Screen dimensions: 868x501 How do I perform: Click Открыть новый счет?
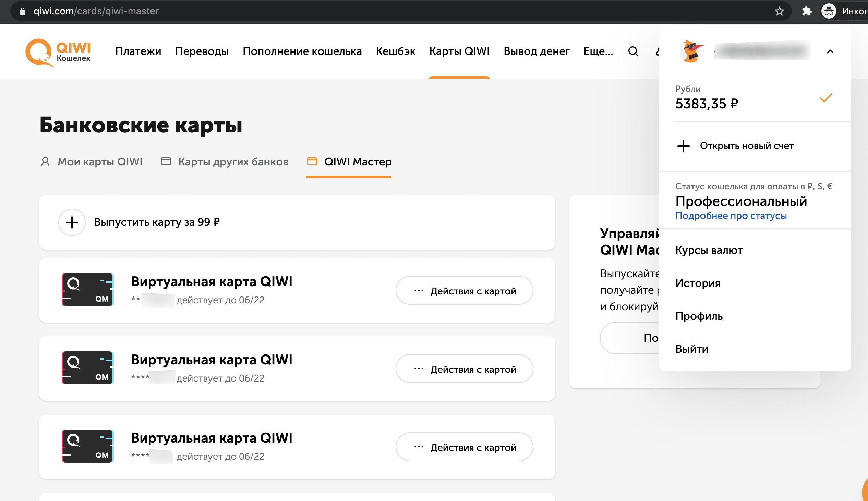(x=747, y=146)
